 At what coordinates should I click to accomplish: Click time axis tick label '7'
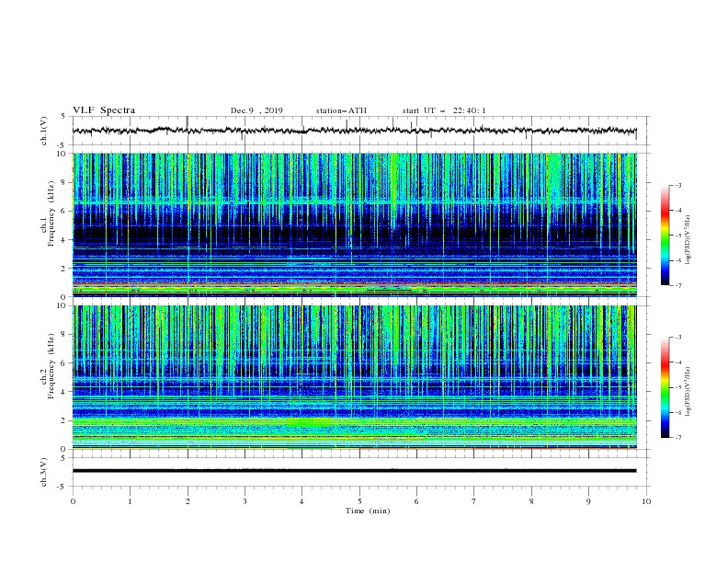coord(474,501)
